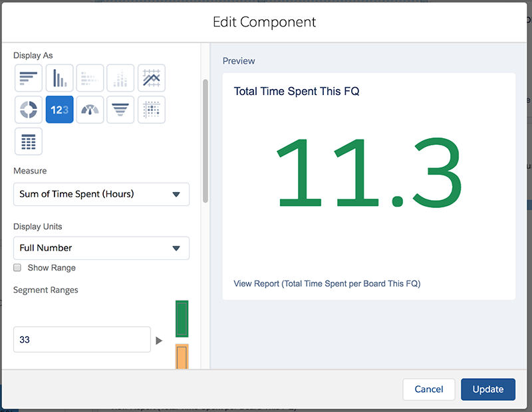Select the data table display type

click(x=29, y=142)
